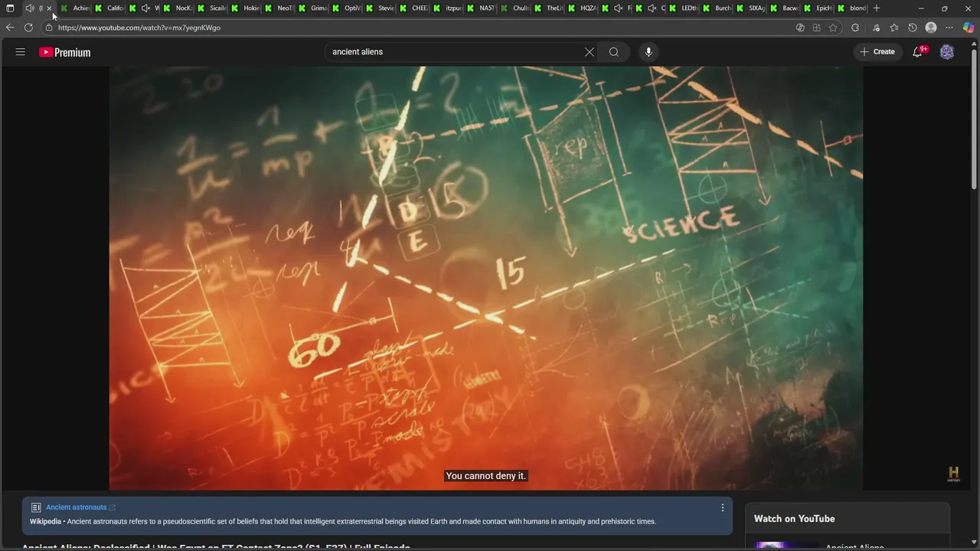Clear the 'ancient aliens' search text

[589, 52]
